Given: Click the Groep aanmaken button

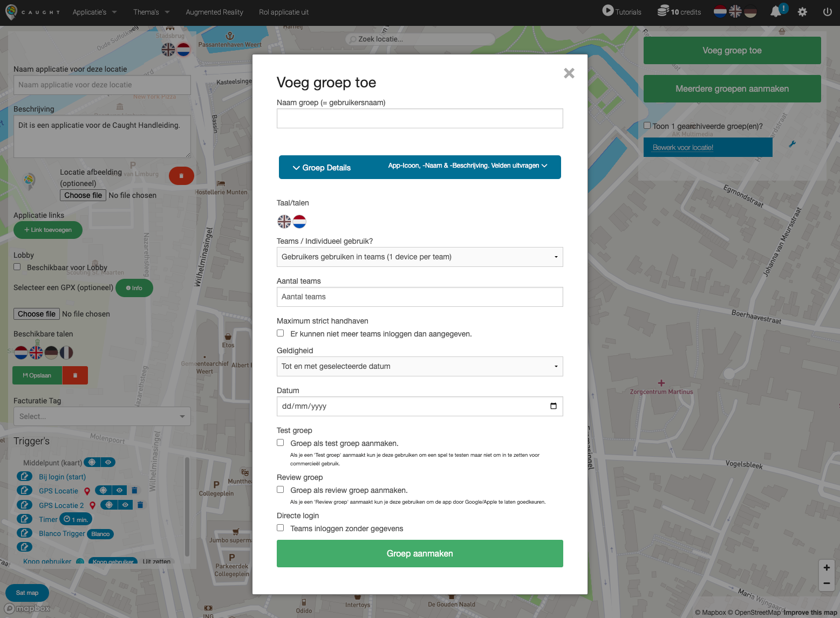Looking at the screenshot, I should (x=420, y=554).
